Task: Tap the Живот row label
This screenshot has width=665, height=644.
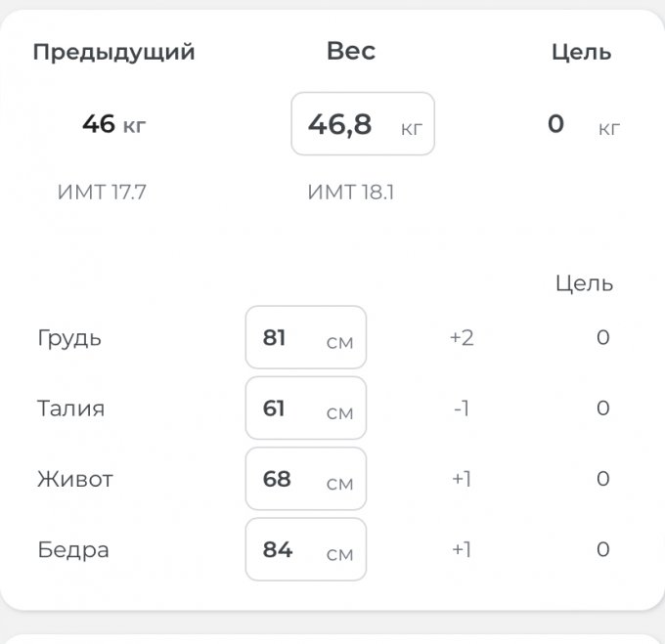Action: pyautogui.click(x=75, y=479)
